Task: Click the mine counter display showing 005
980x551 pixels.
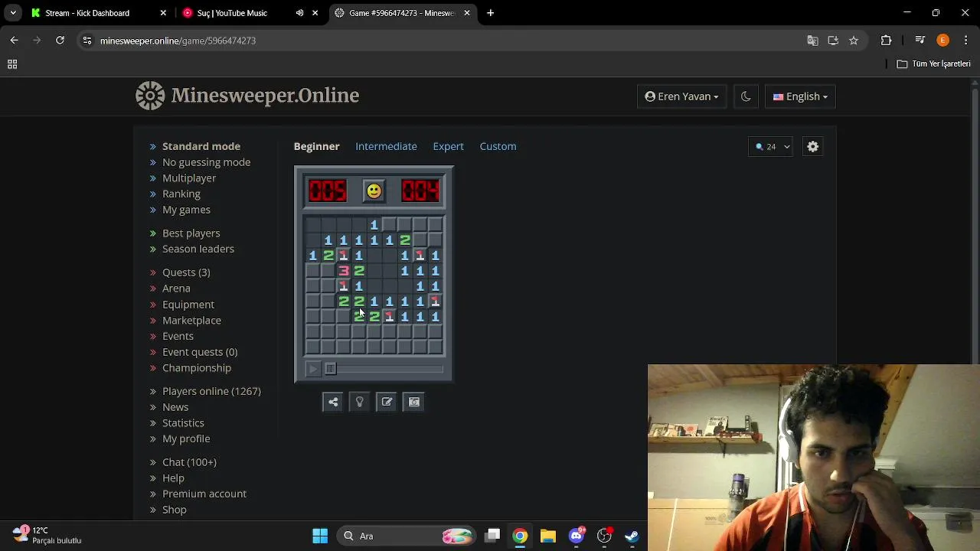Action: click(x=328, y=191)
